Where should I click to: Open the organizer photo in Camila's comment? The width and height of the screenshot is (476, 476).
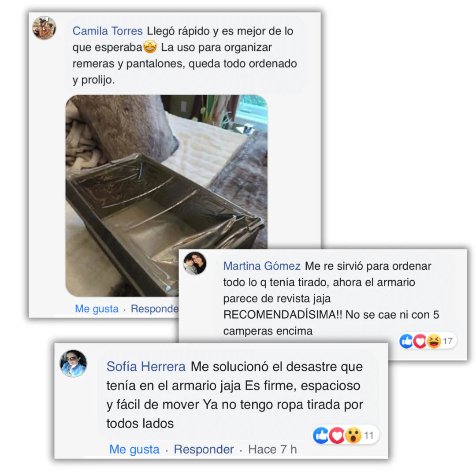click(x=166, y=196)
